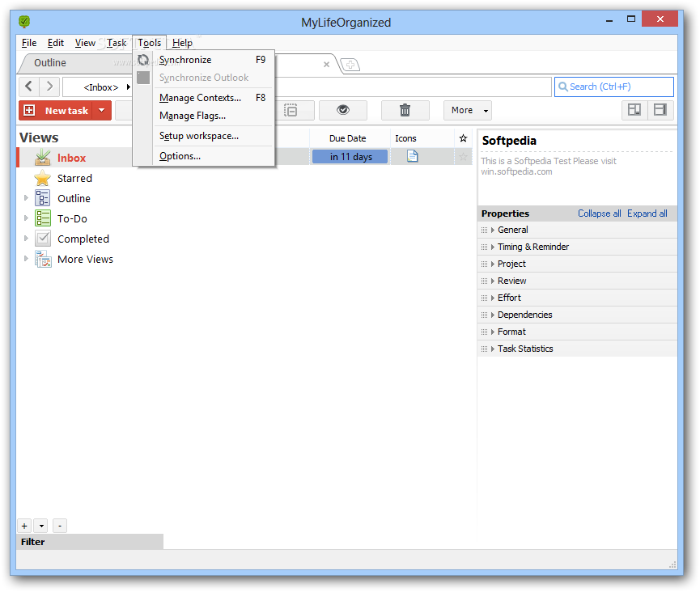Open the File menu
This screenshot has height=592, width=700.
(29, 43)
